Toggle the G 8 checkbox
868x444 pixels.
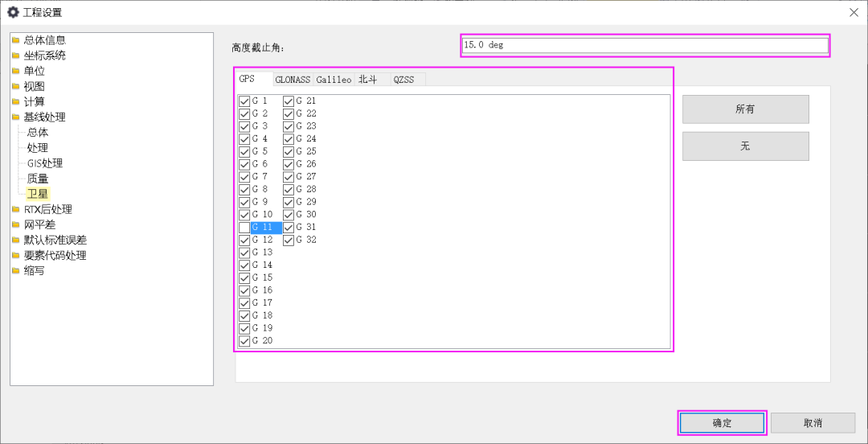coord(244,189)
